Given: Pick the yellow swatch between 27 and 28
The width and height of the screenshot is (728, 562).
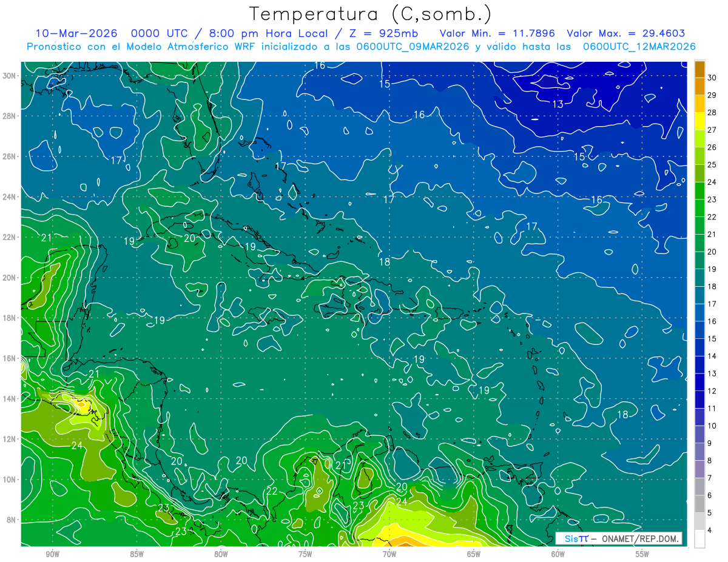Looking at the screenshot, I should [699, 121].
